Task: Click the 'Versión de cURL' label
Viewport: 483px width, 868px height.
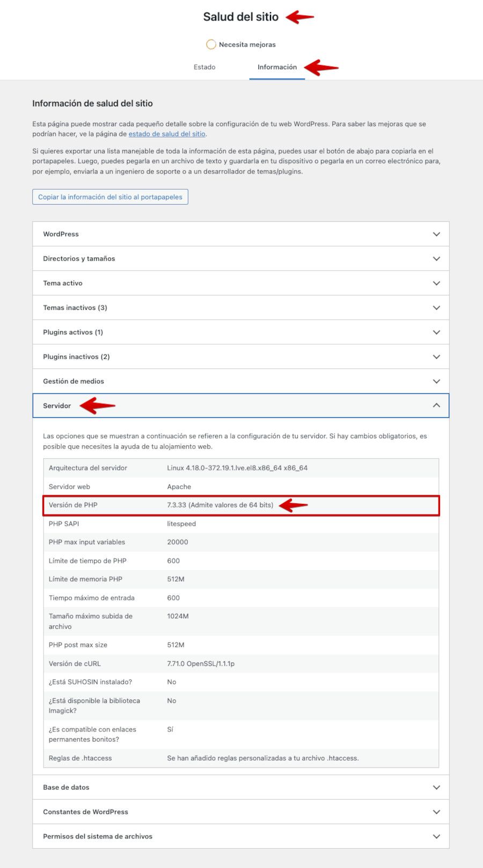Action: [x=75, y=663]
